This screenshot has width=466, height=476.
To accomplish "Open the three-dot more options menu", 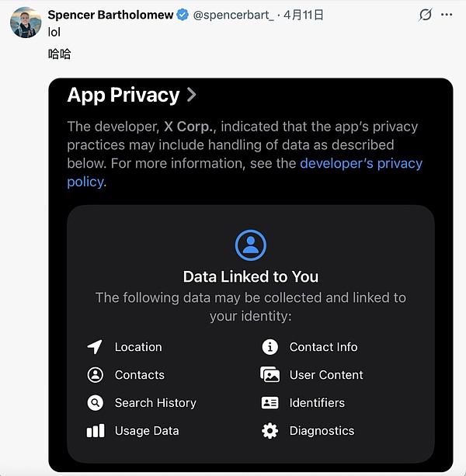I will (x=447, y=15).
